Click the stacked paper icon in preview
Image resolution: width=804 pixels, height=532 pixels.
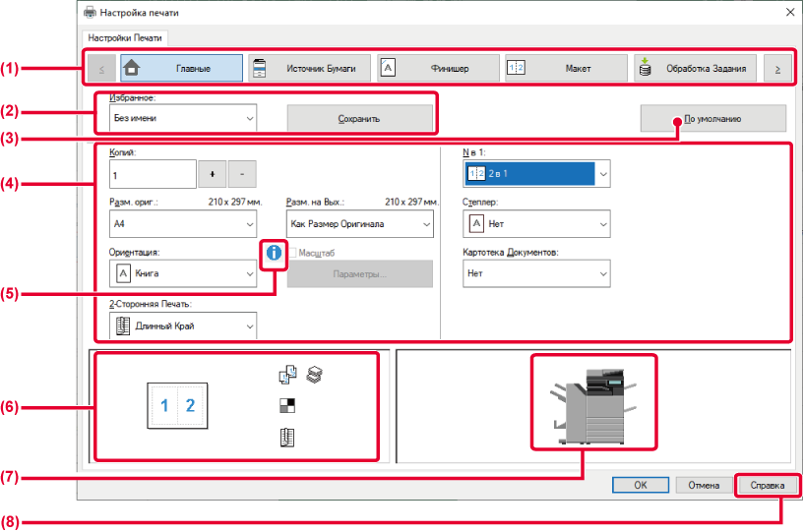[x=314, y=374]
